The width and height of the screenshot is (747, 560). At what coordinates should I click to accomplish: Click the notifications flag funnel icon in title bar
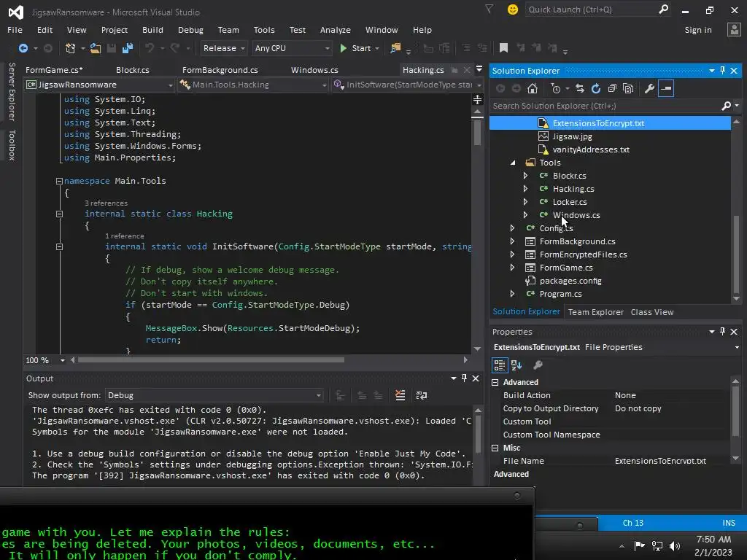tap(489, 9)
